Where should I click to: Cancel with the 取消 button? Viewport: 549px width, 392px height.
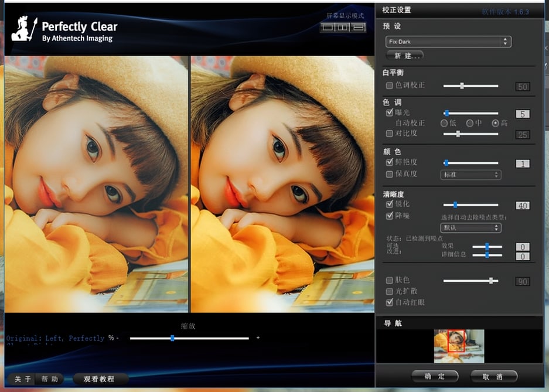click(494, 377)
